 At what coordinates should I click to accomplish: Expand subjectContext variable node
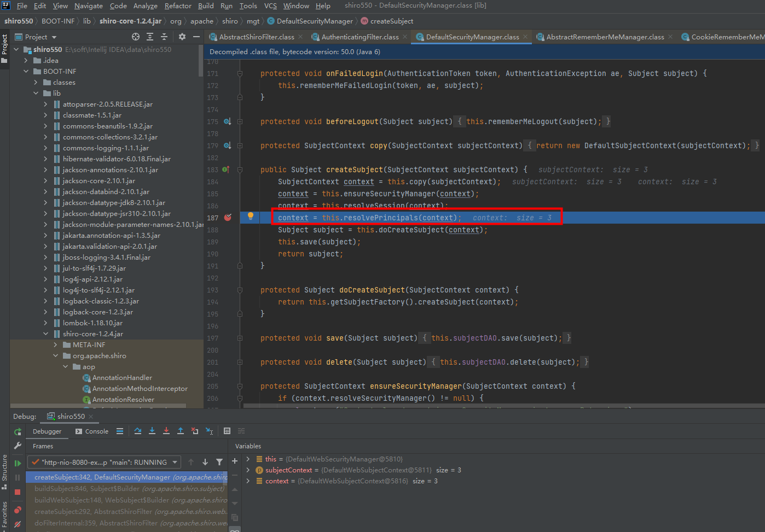click(x=248, y=470)
